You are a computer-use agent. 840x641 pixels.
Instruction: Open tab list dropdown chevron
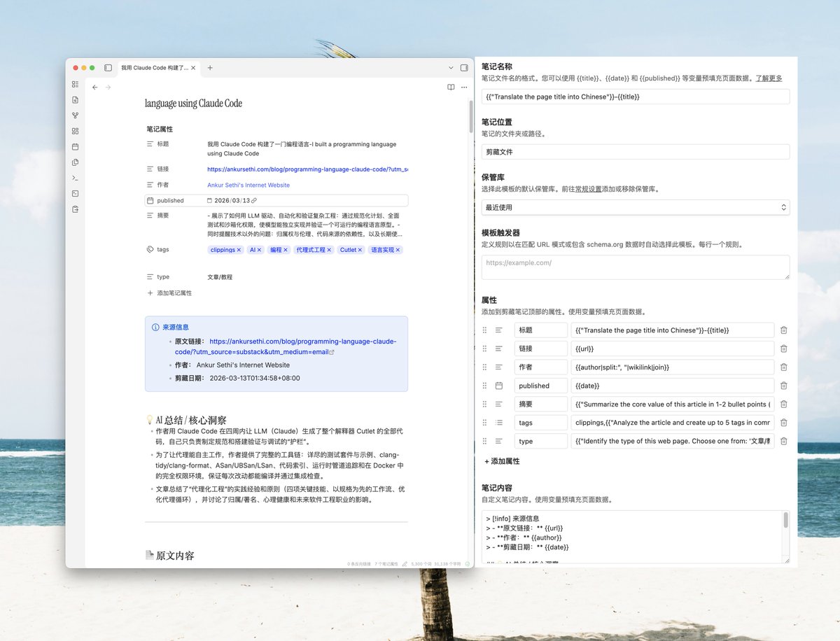(x=451, y=68)
